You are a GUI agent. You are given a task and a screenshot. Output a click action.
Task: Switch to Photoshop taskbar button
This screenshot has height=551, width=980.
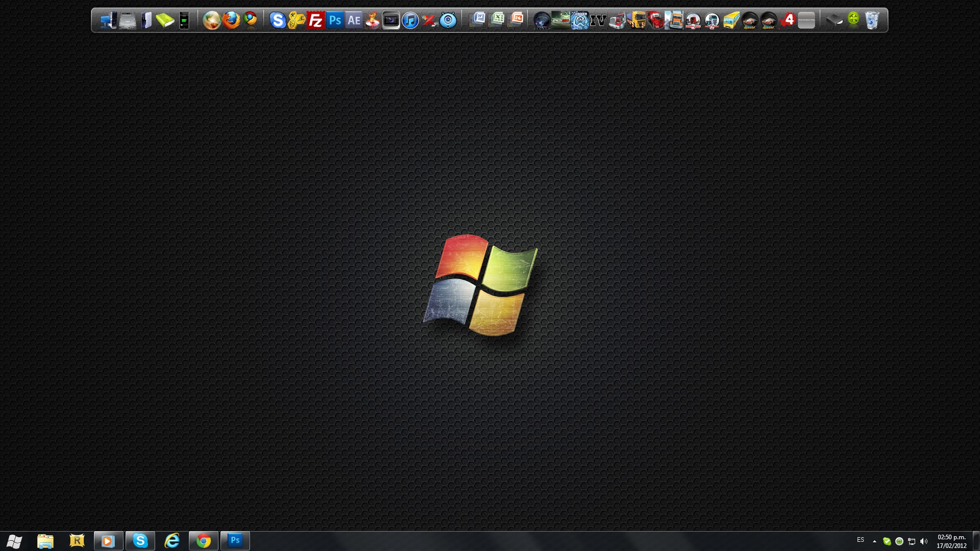(235, 540)
